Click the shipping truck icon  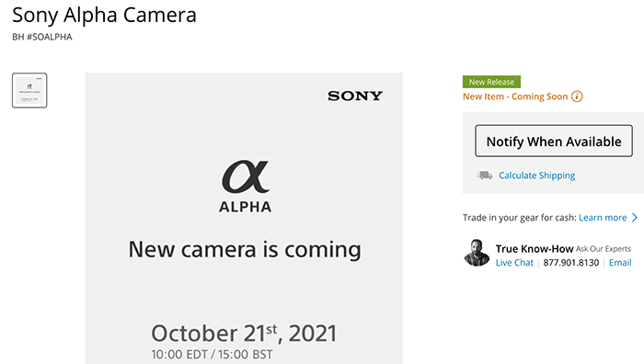[485, 176]
